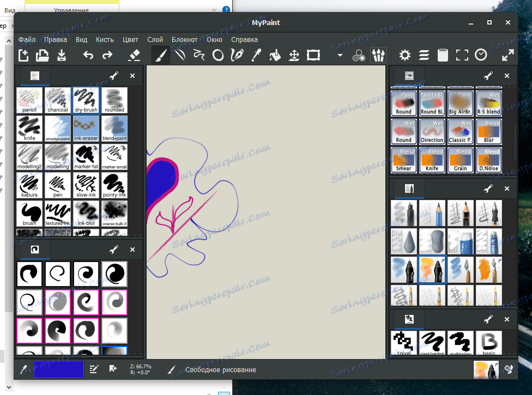This screenshot has width=532, height=395.
Task: Select the ellipse drawing tool
Action: click(x=217, y=54)
